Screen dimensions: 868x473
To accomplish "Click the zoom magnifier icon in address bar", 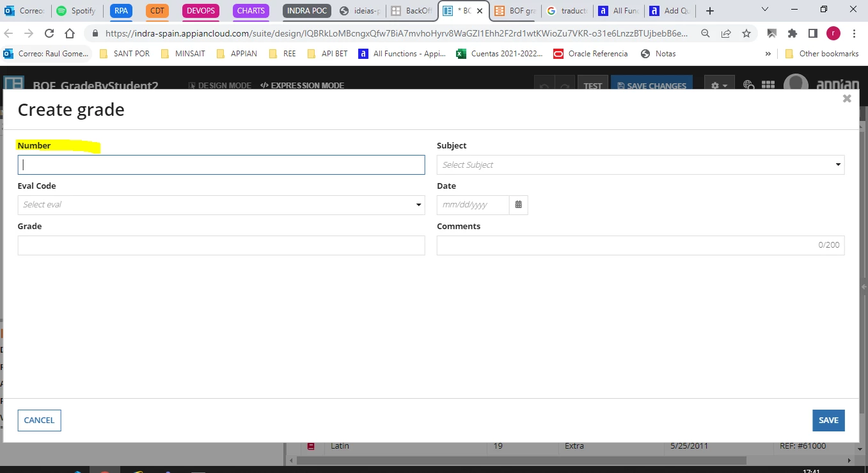I will pyautogui.click(x=705, y=33).
